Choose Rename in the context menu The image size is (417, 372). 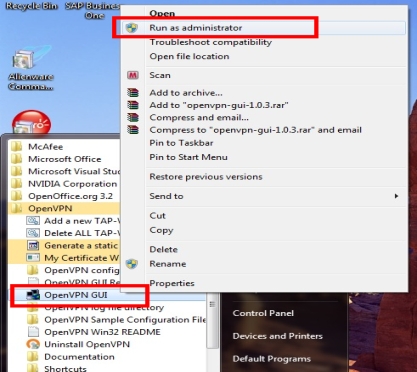pos(167,264)
